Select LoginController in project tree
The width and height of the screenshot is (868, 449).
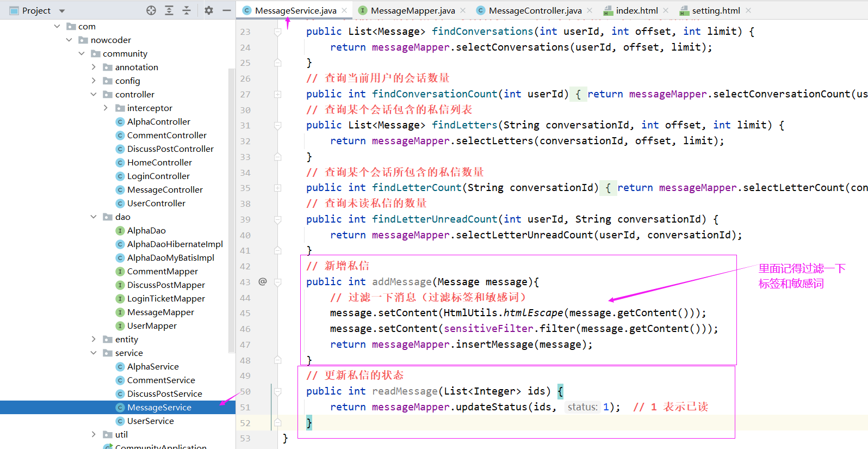pyautogui.click(x=158, y=176)
